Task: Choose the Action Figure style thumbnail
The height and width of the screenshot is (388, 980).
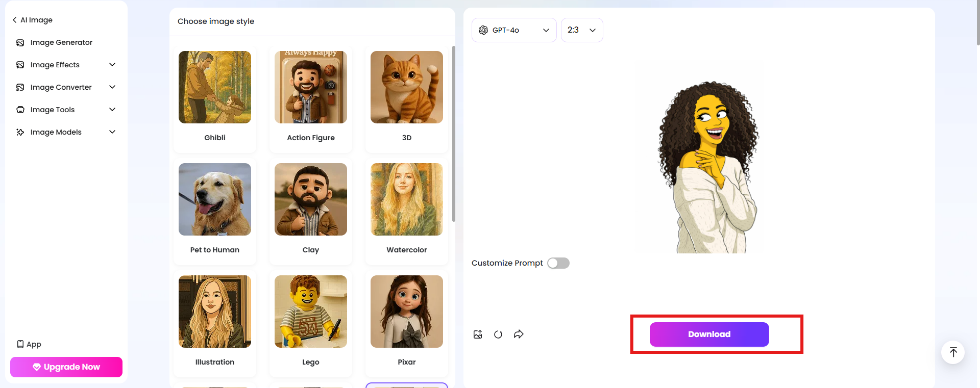Action: (x=311, y=87)
